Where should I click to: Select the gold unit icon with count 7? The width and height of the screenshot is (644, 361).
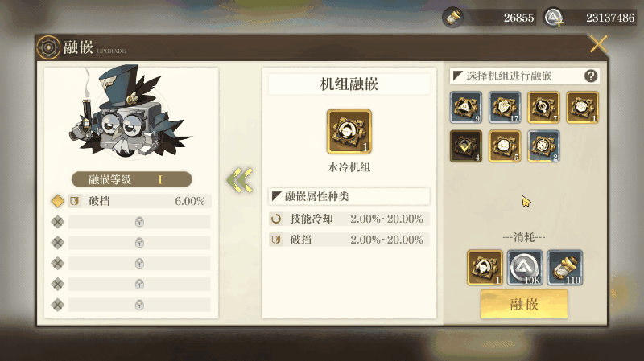coord(543,108)
